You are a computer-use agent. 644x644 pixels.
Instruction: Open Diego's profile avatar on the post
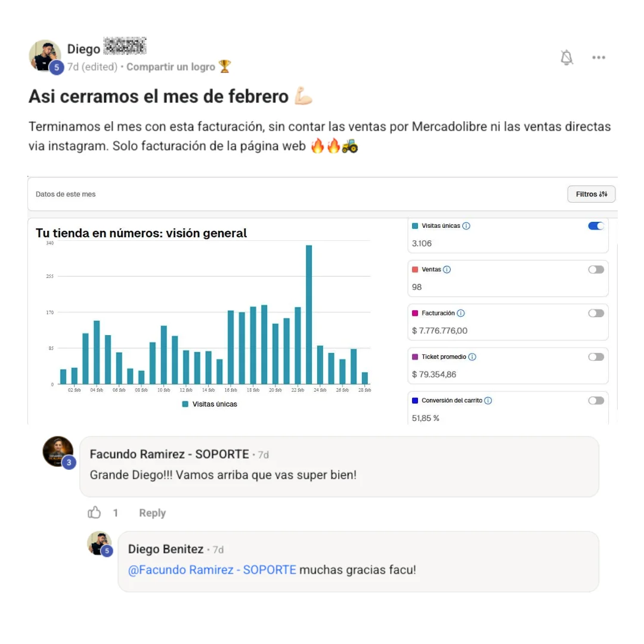pos(45,55)
